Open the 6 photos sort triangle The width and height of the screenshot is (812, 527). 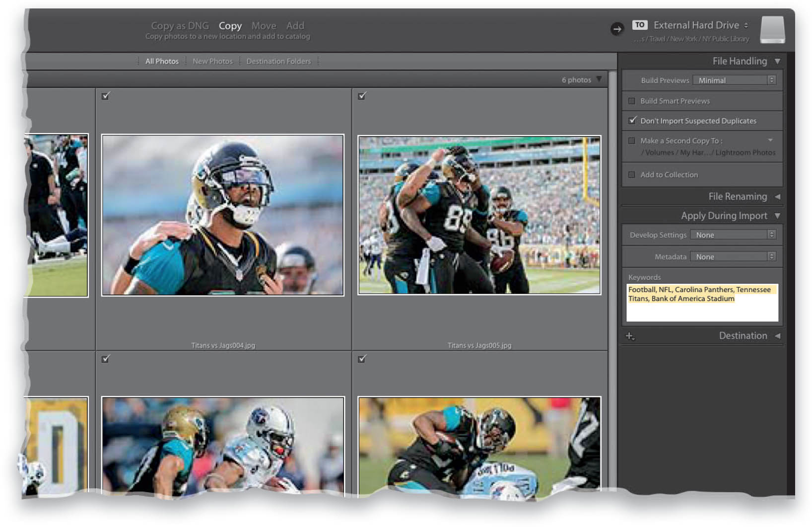599,79
